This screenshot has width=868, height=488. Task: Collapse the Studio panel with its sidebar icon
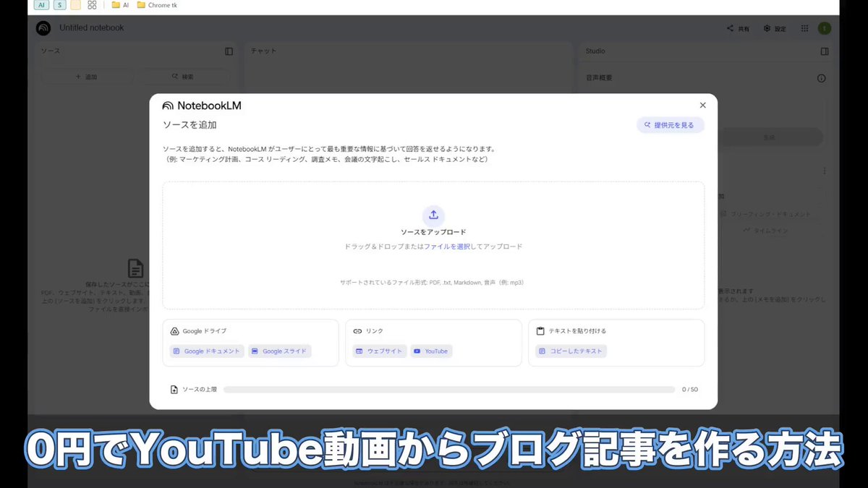coord(825,51)
